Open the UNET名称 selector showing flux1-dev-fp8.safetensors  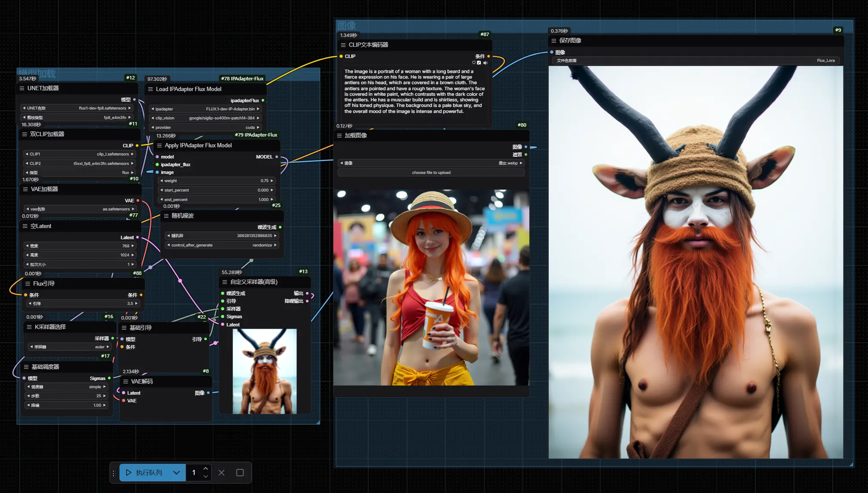pos(77,108)
